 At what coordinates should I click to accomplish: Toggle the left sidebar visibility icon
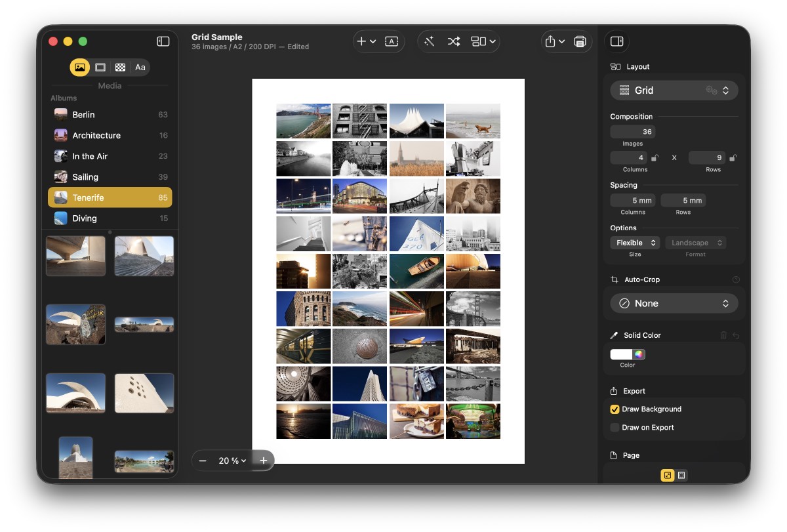click(x=163, y=41)
